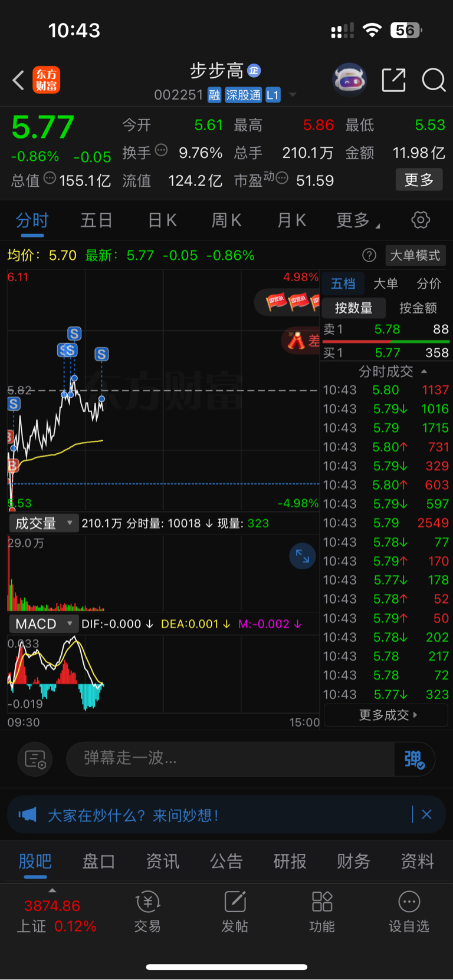Tap the back arrow icon
This screenshot has width=453, height=980.
[x=18, y=80]
